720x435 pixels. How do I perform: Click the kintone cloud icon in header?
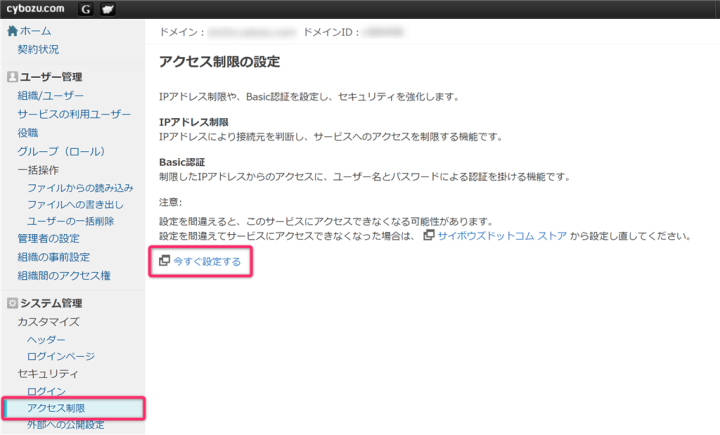pos(107,9)
